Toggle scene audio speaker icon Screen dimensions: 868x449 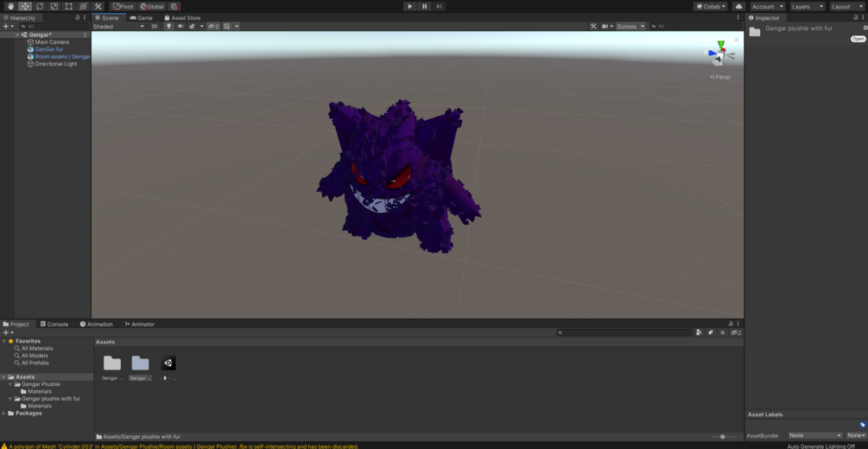tap(181, 26)
